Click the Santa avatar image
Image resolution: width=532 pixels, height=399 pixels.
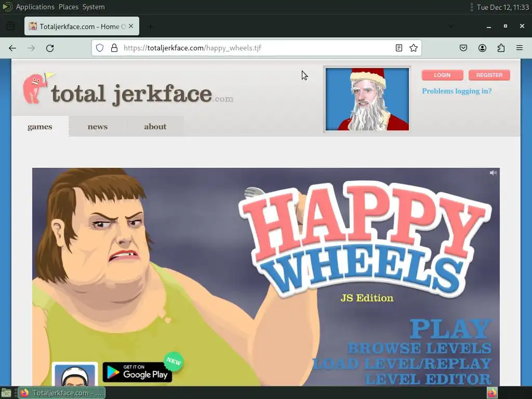tap(367, 99)
